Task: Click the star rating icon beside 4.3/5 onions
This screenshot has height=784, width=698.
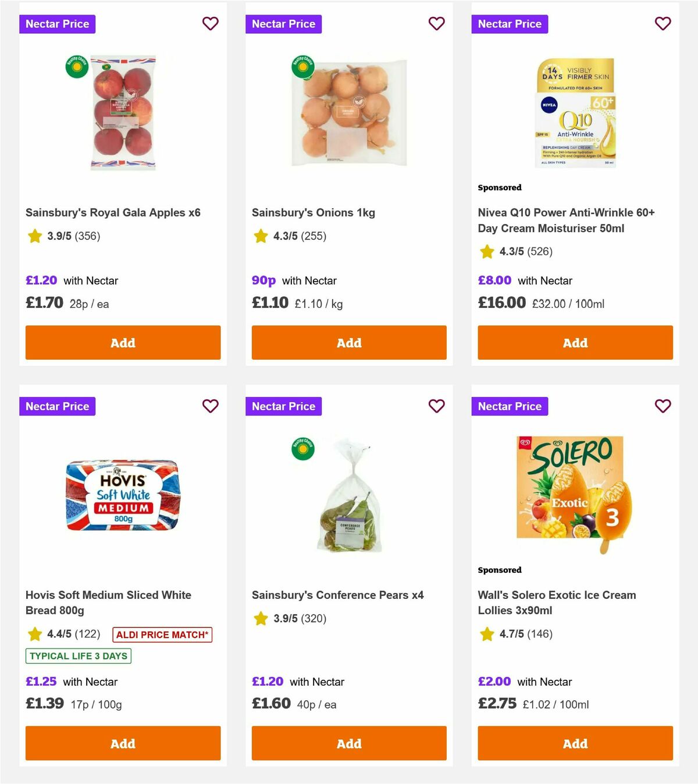Action: pos(260,236)
